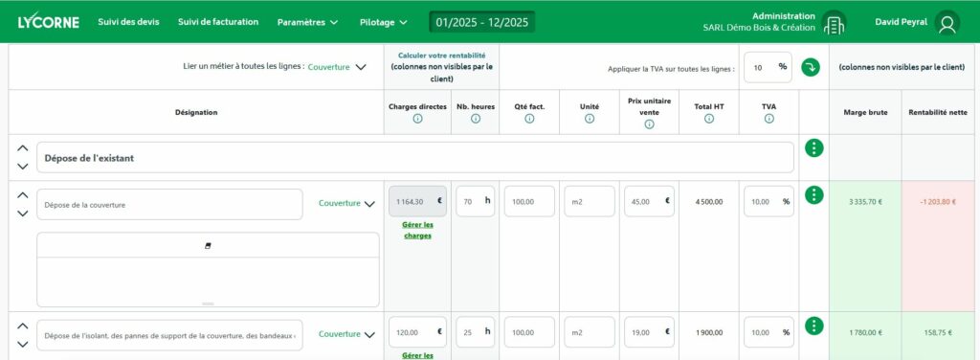Click the Marge brute column header
980x360 pixels.
pyautogui.click(x=865, y=113)
